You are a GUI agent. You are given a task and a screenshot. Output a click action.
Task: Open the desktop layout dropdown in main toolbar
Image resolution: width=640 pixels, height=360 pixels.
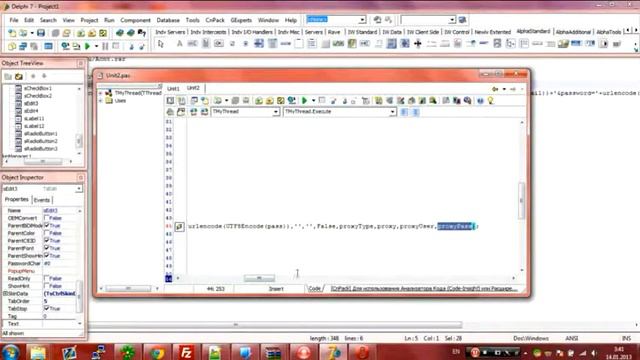click(362, 20)
